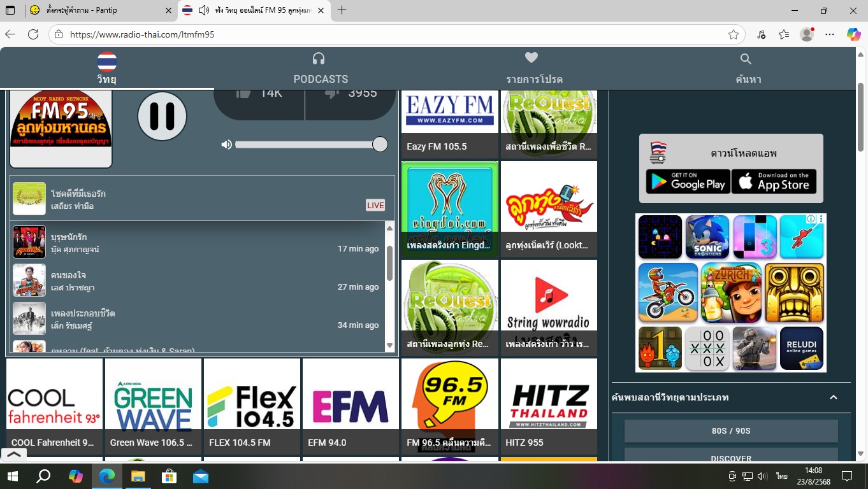The image size is (868, 489).
Task: Open the ad info icon
Action: (x=811, y=219)
